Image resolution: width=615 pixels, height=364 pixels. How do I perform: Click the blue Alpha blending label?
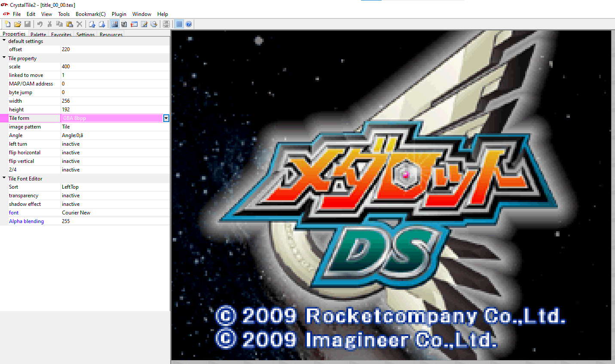click(x=26, y=221)
